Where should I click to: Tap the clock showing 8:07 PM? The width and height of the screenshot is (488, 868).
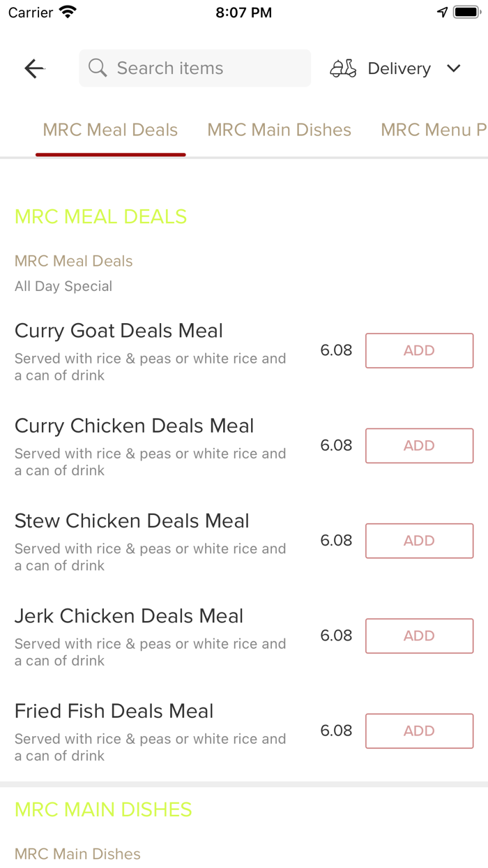tap(243, 11)
